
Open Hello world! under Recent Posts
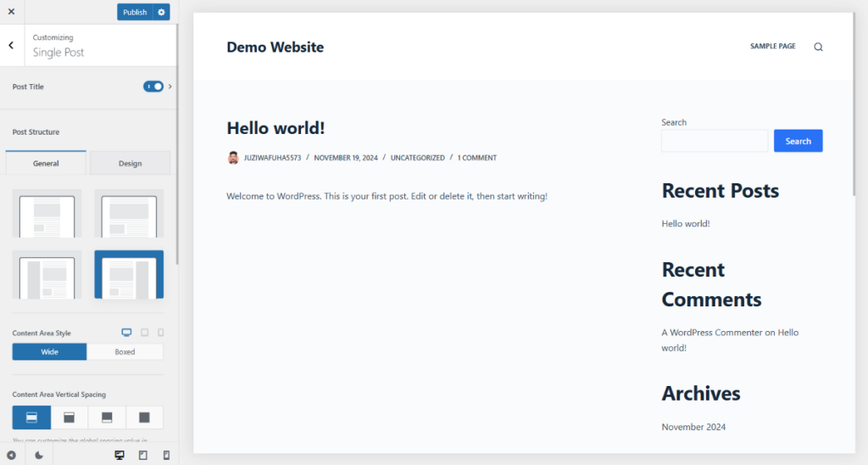click(686, 223)
